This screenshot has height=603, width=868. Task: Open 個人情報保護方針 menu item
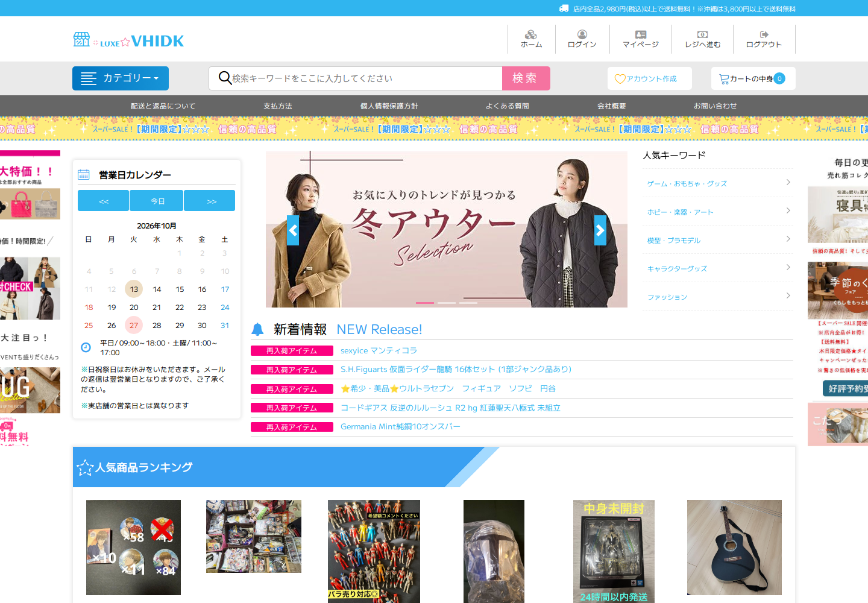click(389, 106)
